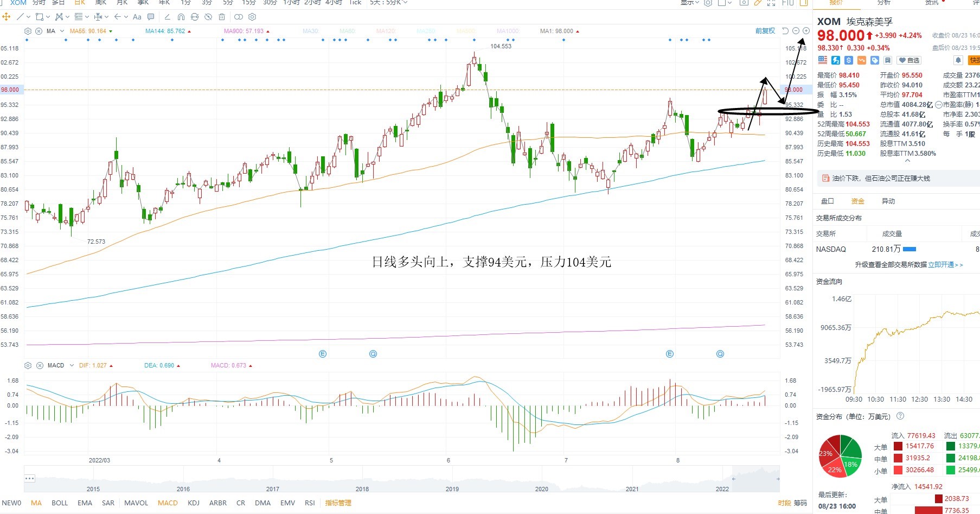Click 前复权 price adjustment button
The image size is (980, 514).
pos(765,31)
